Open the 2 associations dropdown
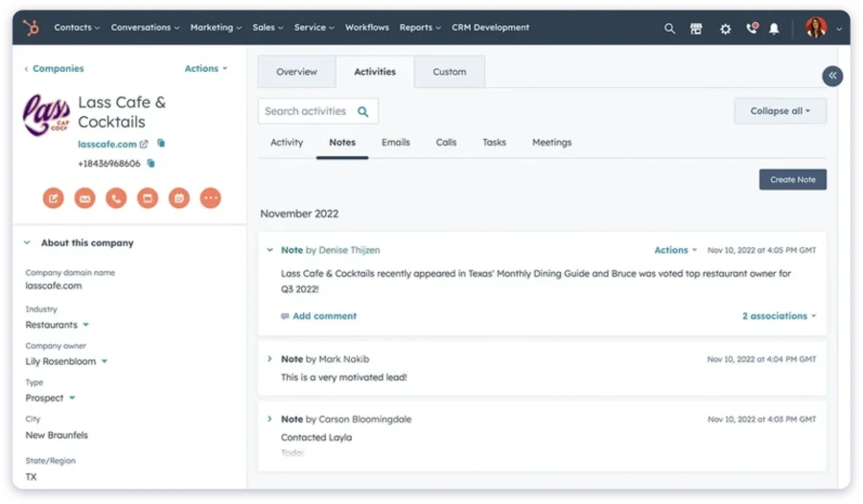The image size is (863, 504). click(780, 316)
